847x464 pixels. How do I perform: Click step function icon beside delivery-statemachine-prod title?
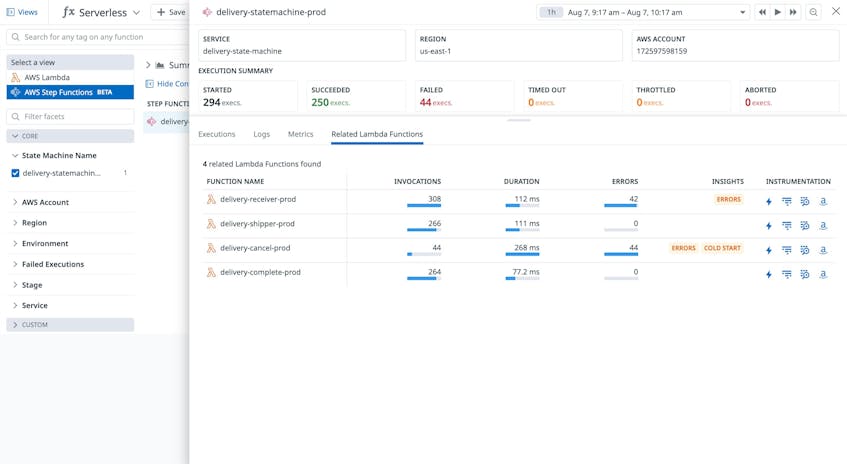pyautogui.click(x=207, y=12)
